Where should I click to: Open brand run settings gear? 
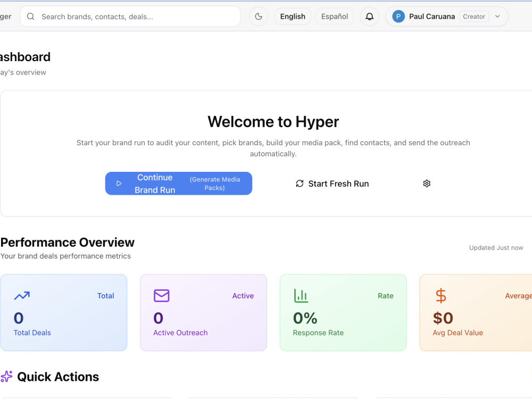[x=427, y=184]
